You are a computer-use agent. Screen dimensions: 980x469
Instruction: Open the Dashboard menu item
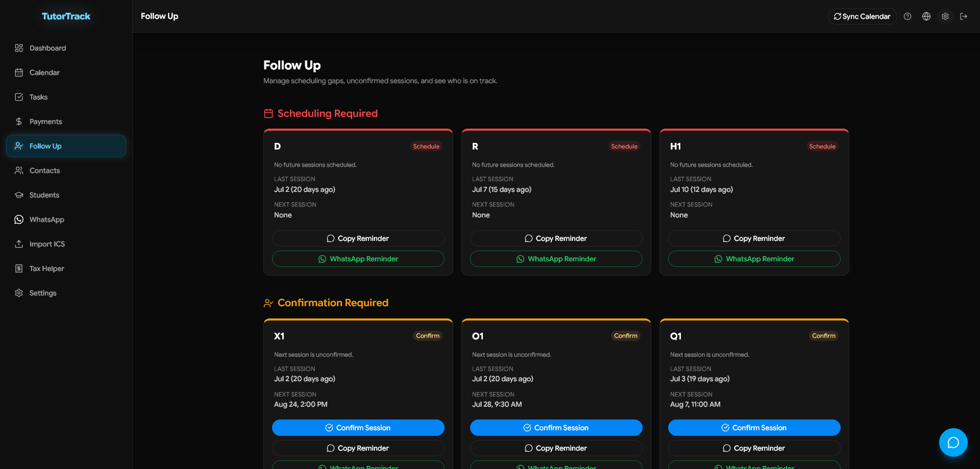click(66, 48)
